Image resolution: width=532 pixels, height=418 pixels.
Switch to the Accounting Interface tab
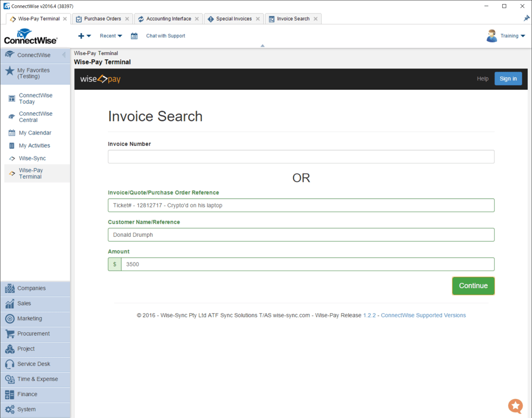coord(169,19)
